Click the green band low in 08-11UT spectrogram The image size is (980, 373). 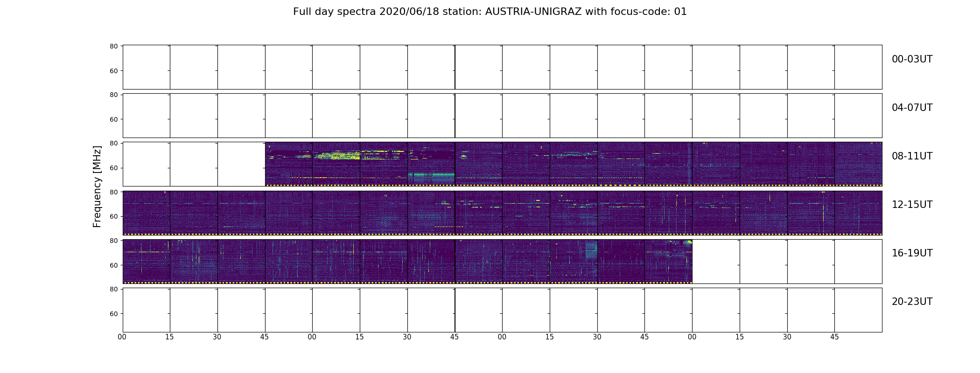pos(431,178)
